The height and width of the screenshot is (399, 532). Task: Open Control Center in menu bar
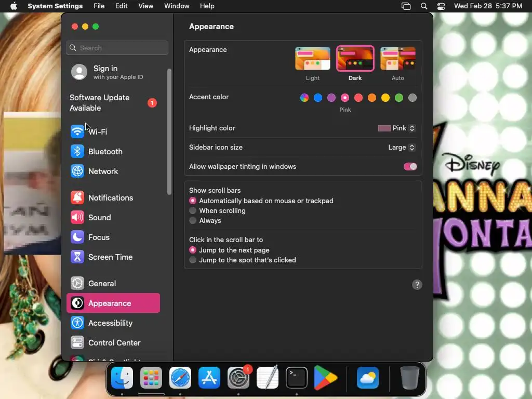pos(441,6)
